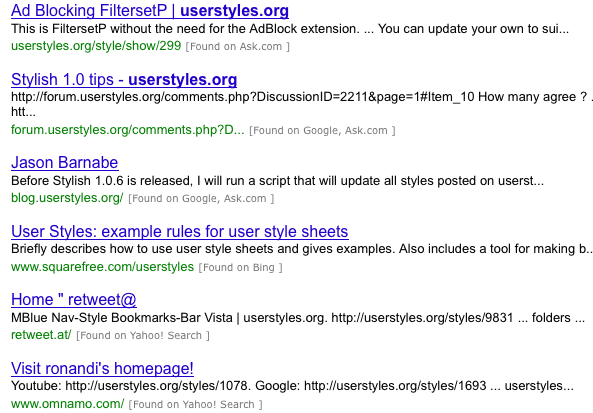The width and height of the screenshot is (593, 413).
Task: Click Found on Yahoo! Search under retweet.at
Action: pyautogui.click(x=143, y=335)
